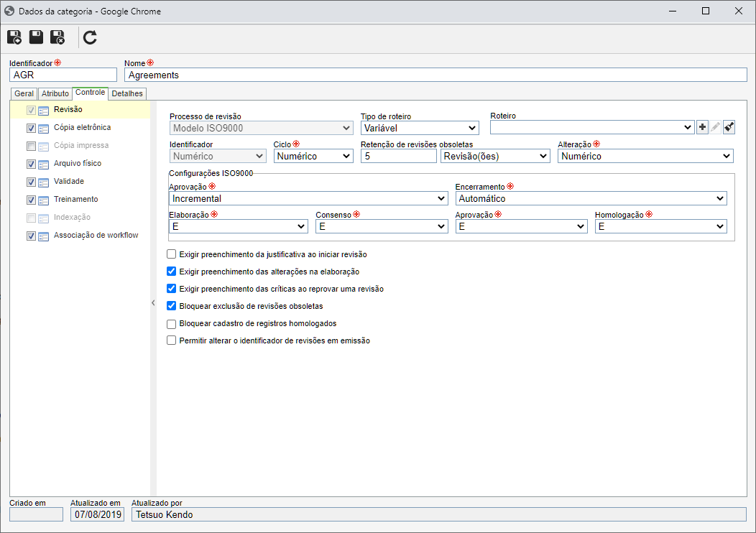Viewport: 756px width, 533px height.
Task: Switch to the Geral tab
Action: (x=24, y=93)
